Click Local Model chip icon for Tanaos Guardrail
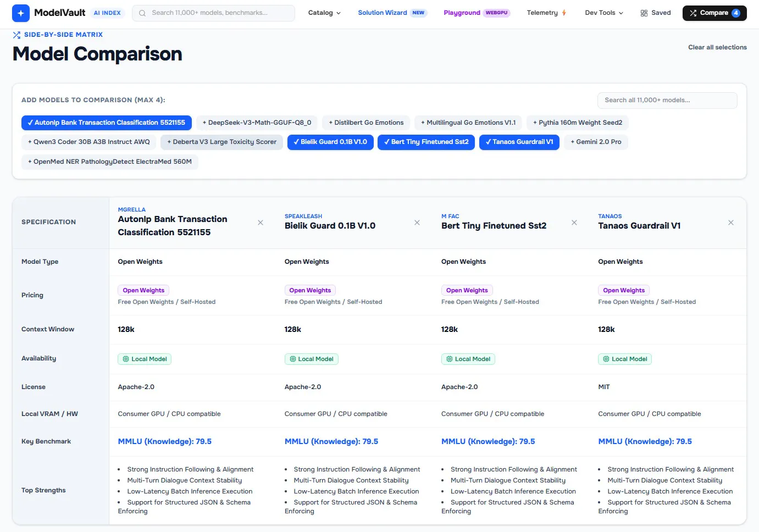 point(606,359)
